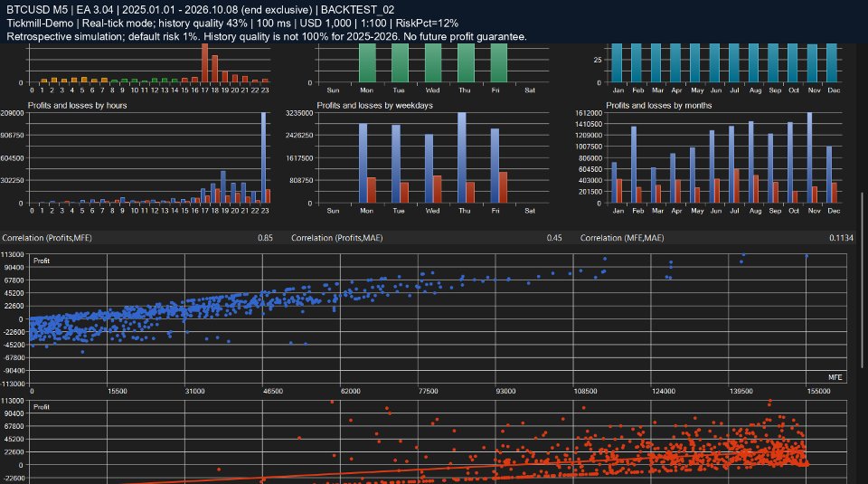Click the 'Aug' label under the top months chart
868x484 pixels.
coord(755,90)
